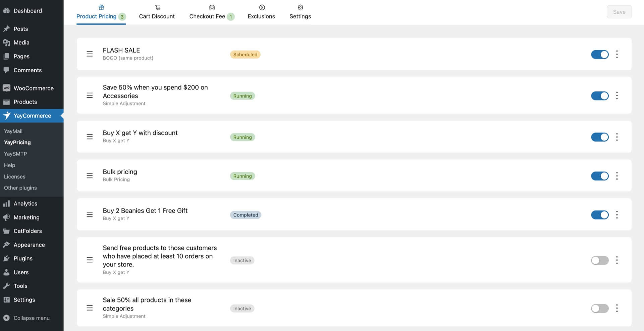Click the Product Pricing gift icon

(101, 7)
